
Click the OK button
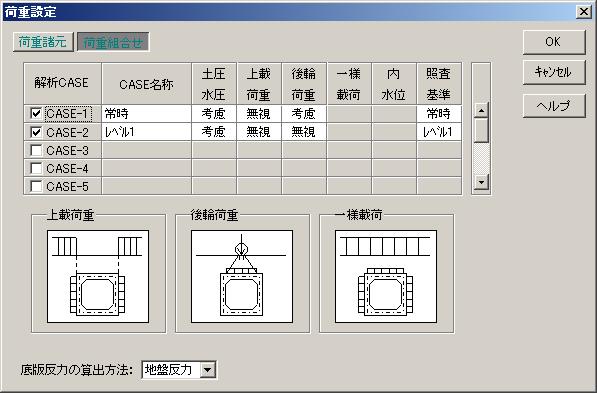pyautogui.click(x=554, y=42)
